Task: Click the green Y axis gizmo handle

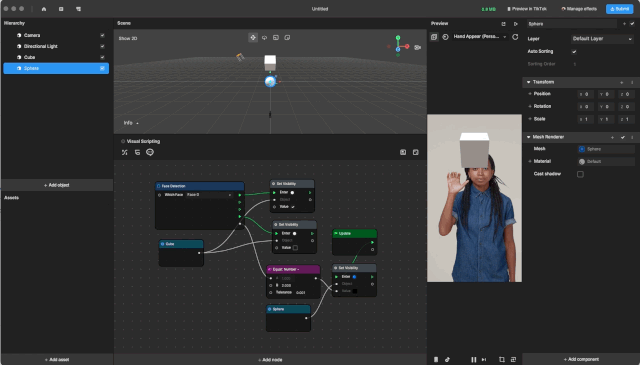Action: click(x=398, y=38)
